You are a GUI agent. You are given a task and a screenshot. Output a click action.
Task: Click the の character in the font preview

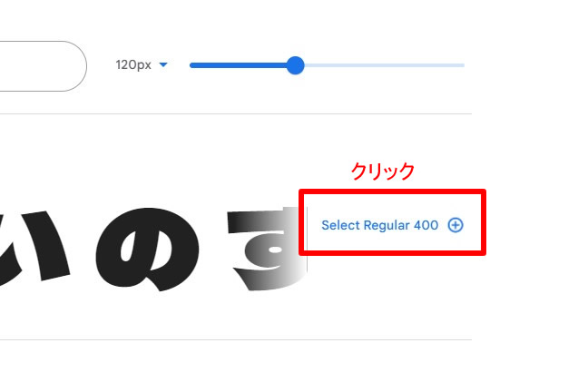[147, 250]
